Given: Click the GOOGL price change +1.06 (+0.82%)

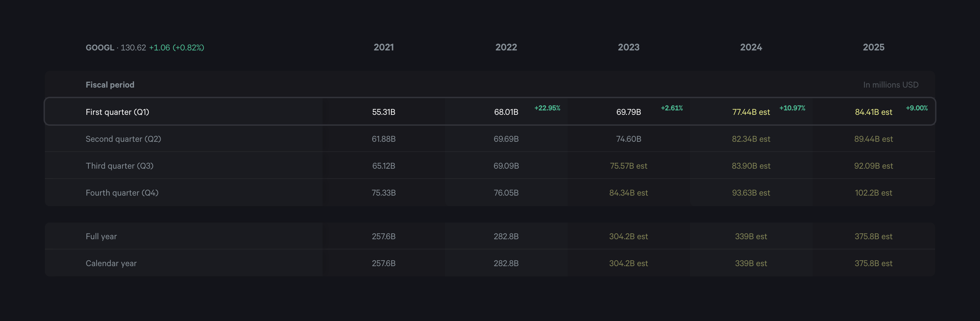Looking at the screenshot, I should [177, 48].
